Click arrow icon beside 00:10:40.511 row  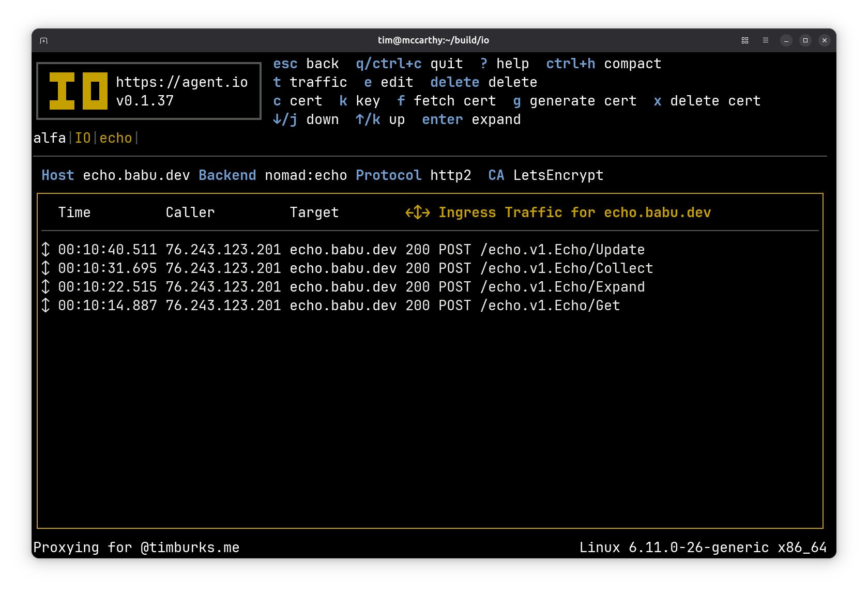tap(45, 250)
